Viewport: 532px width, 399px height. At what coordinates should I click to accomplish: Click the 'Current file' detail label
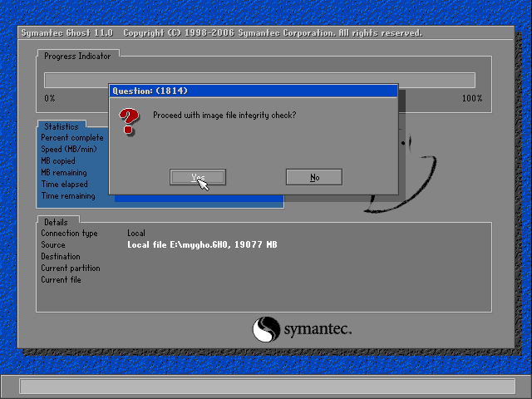[61, 279]
